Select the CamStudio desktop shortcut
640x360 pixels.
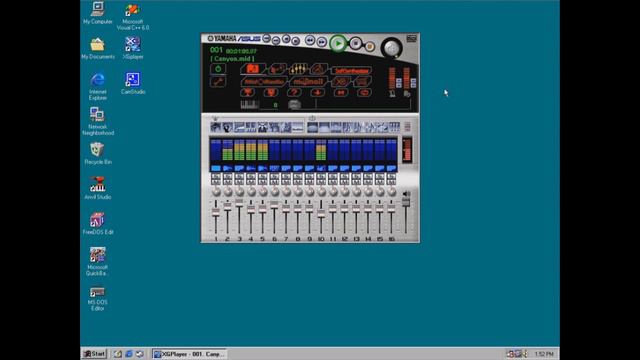pyautogui.click(x=133, y=83)
